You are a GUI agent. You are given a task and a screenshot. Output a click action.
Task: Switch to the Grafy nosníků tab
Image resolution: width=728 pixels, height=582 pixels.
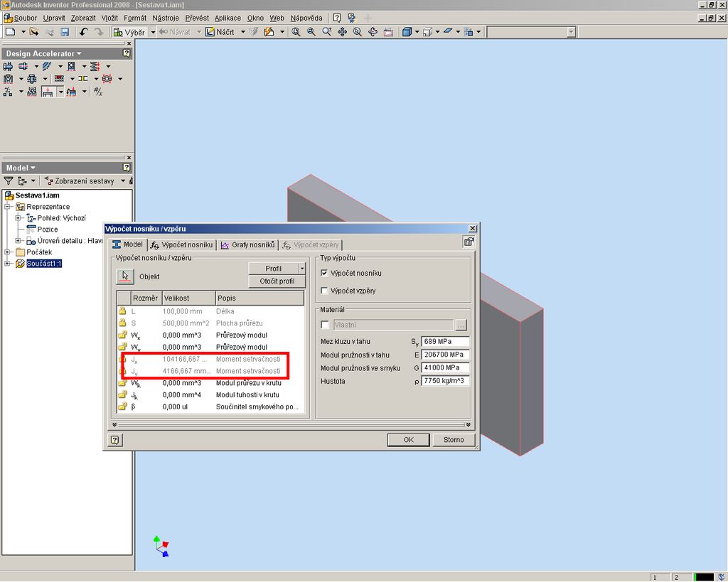248,245
